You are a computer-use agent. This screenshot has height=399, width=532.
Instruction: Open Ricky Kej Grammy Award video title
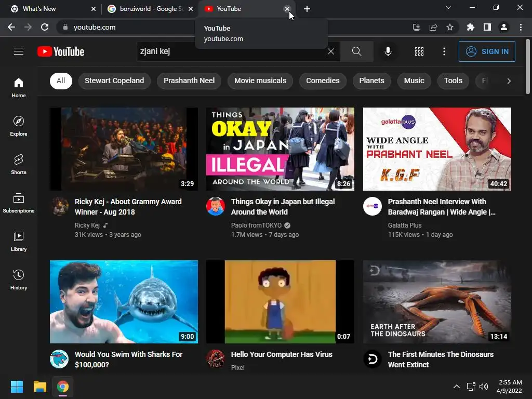(128, 207)
